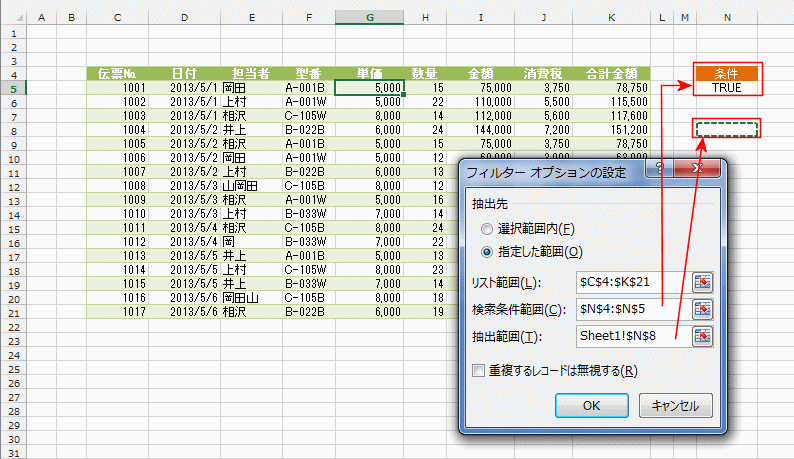Click range picker icon for 抽出範囲

coord(703,335)
